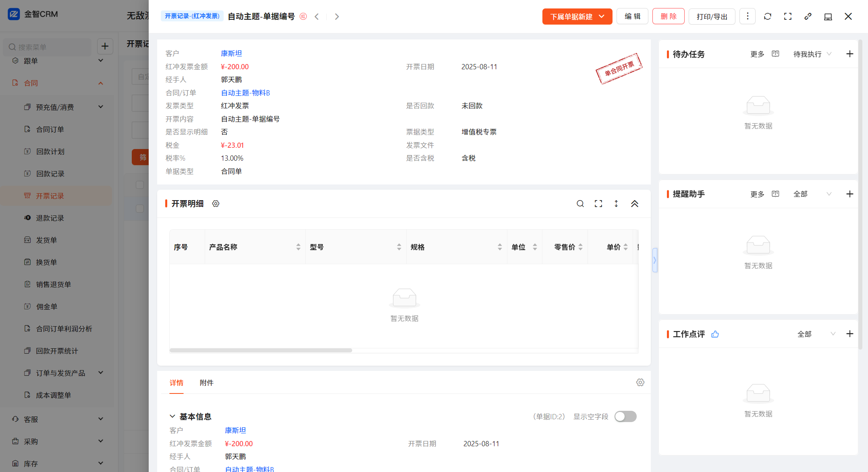Search within 开票明细 table

pyautogui.click(x=580, y=204)
